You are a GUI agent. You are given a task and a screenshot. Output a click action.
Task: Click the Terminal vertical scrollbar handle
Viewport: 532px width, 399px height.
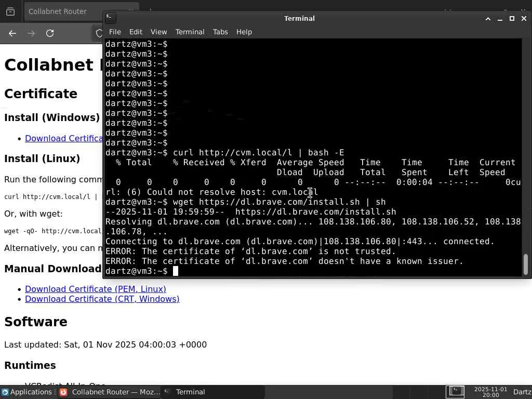tap(526, 264)
